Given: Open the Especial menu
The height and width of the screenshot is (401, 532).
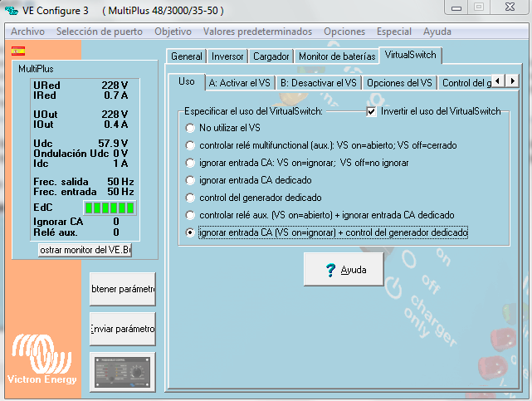Looking at the screenshot, I should click(394, 32).
